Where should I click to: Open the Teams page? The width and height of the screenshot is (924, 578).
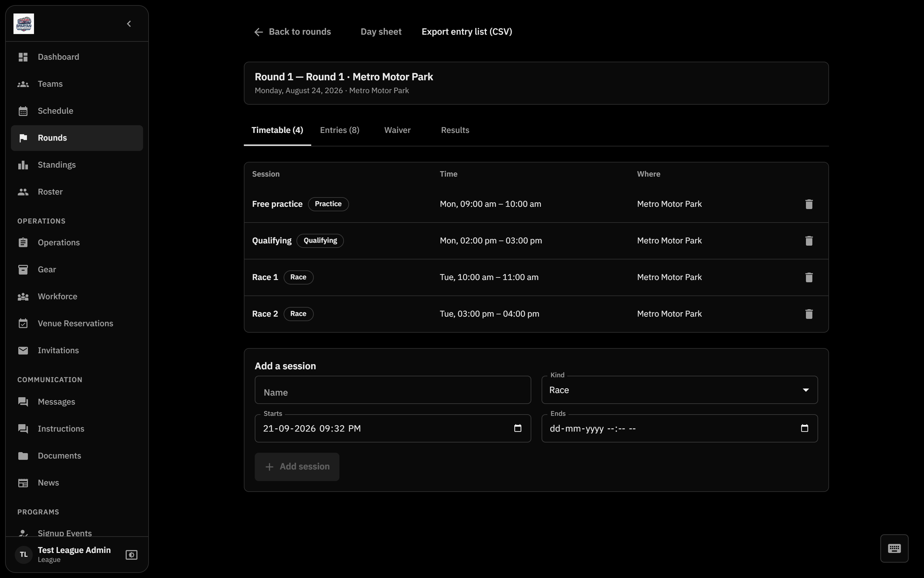coord(77,84)
